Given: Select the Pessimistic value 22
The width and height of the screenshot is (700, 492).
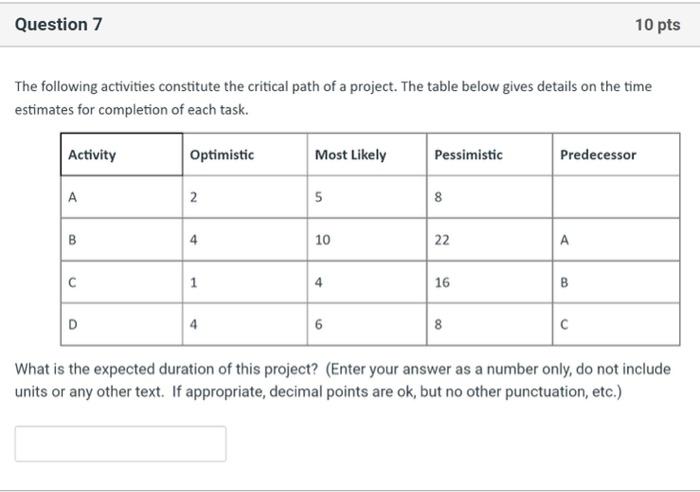Looking at the screenshot, I should (x=443, y=240).
